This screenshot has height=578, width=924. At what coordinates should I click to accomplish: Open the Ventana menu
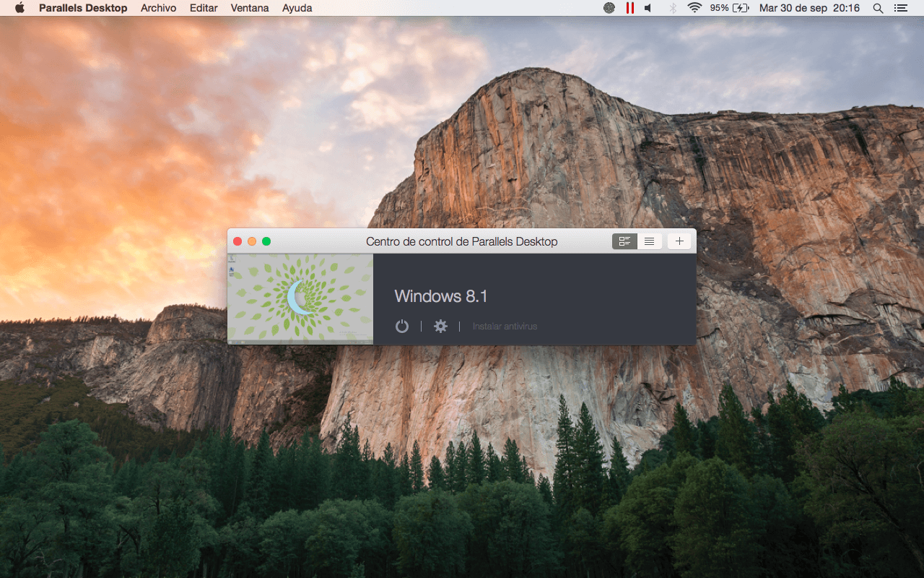tap(250, 8)
